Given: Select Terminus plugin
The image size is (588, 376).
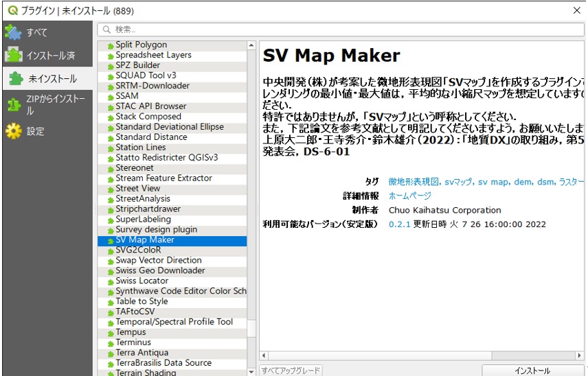Looking at the screenshot, I should click(172, 342).
